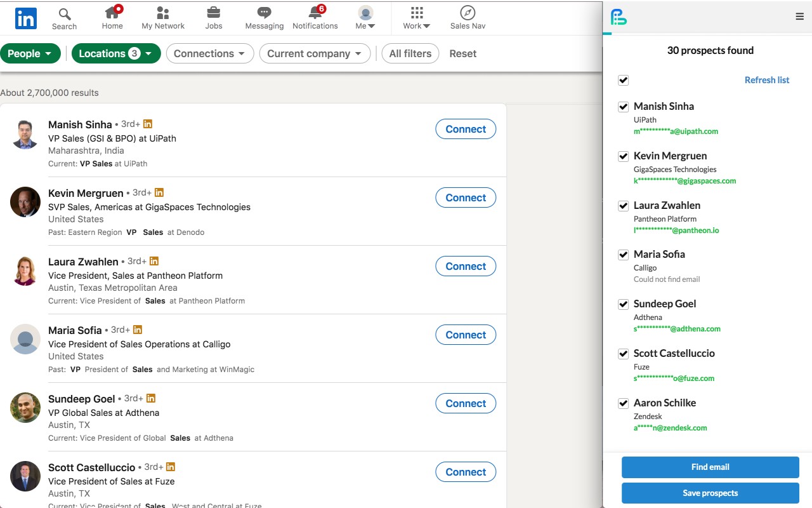Check the Notifications bell
Viewport: 812px width, 508px height.
pyautogui.click(x=315, y=13)
